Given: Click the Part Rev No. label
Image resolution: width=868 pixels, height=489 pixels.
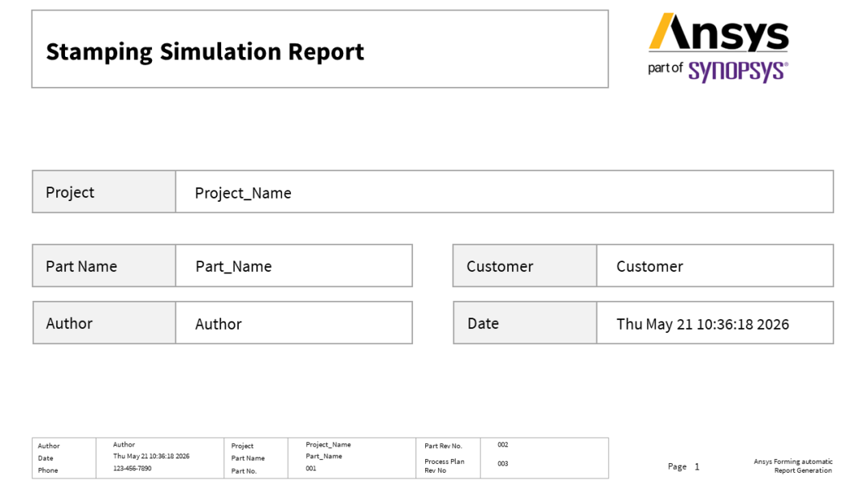Looking at the screenshot, I should 443,446.
